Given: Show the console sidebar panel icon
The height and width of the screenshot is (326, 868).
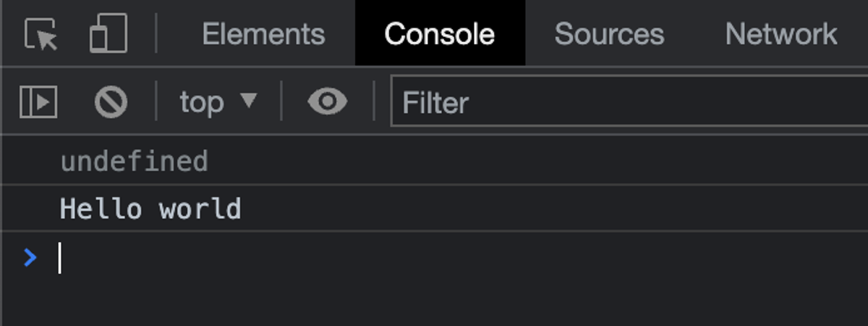Looking at the screenshot, I should [38, 102].
